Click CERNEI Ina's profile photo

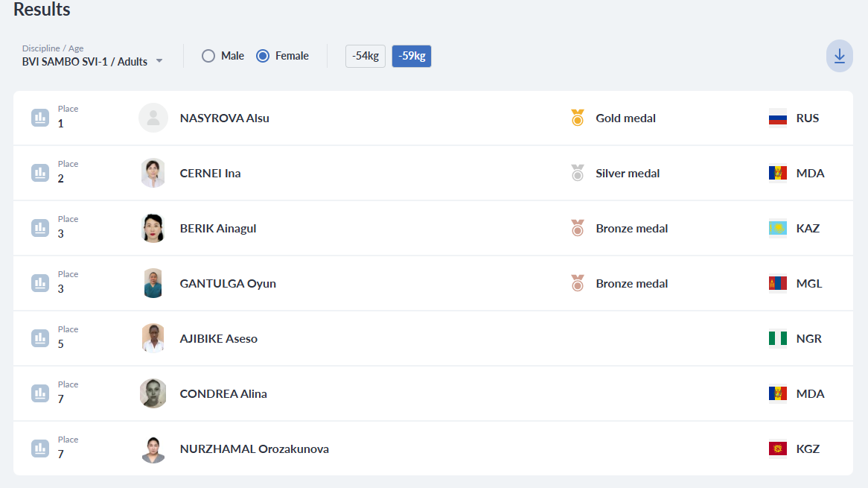click(x=153, y=173)
